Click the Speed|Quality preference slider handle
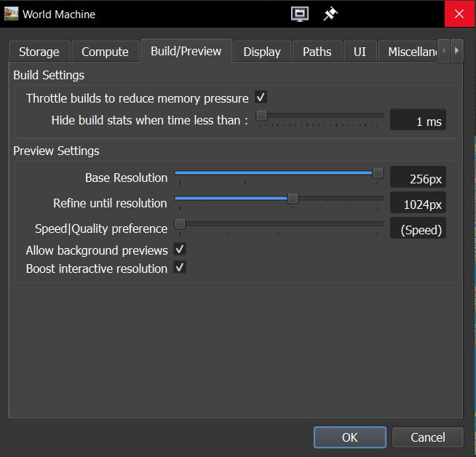The width and height of the screenshot is (476, 457). (180, 224)
